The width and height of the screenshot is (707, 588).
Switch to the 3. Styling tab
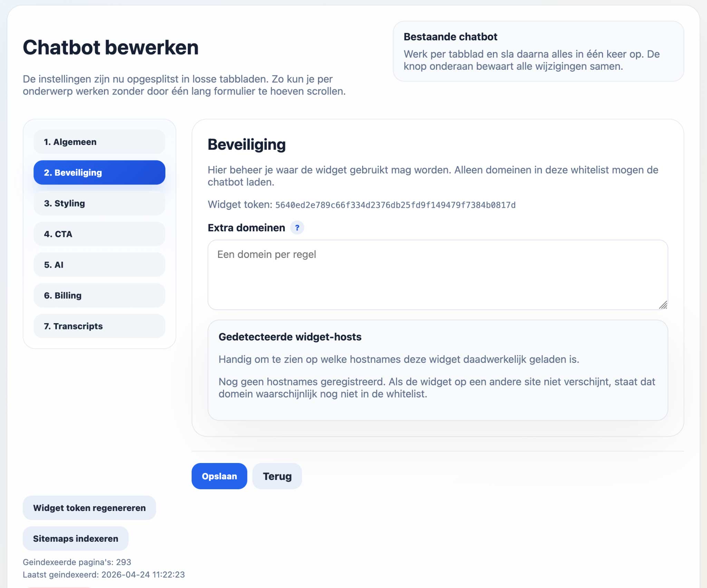pos(99,203)
